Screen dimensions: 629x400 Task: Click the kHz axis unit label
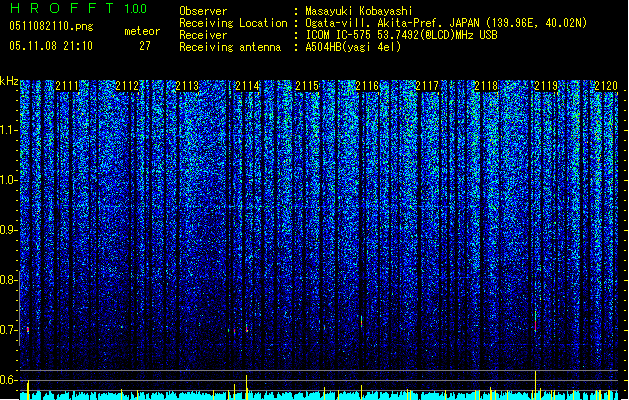coord(9,81)
